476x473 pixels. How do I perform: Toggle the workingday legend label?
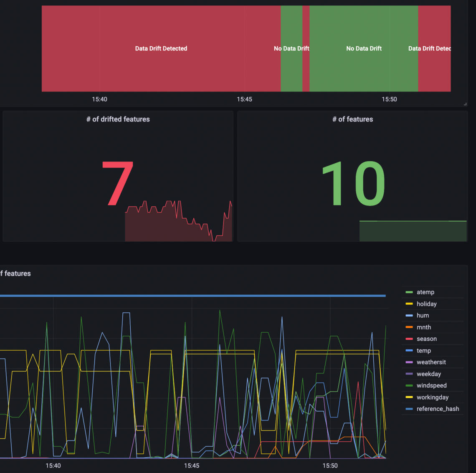tap(432, 397)
